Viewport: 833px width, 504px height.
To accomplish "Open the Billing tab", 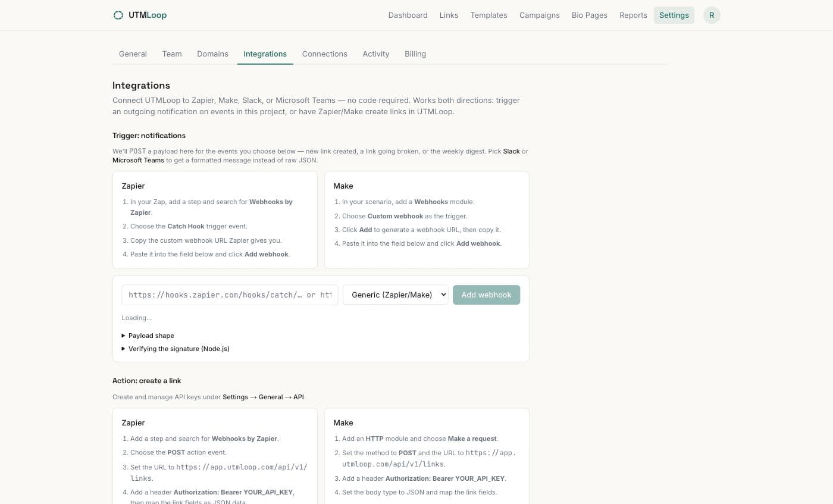I will [x=415, y=54].
